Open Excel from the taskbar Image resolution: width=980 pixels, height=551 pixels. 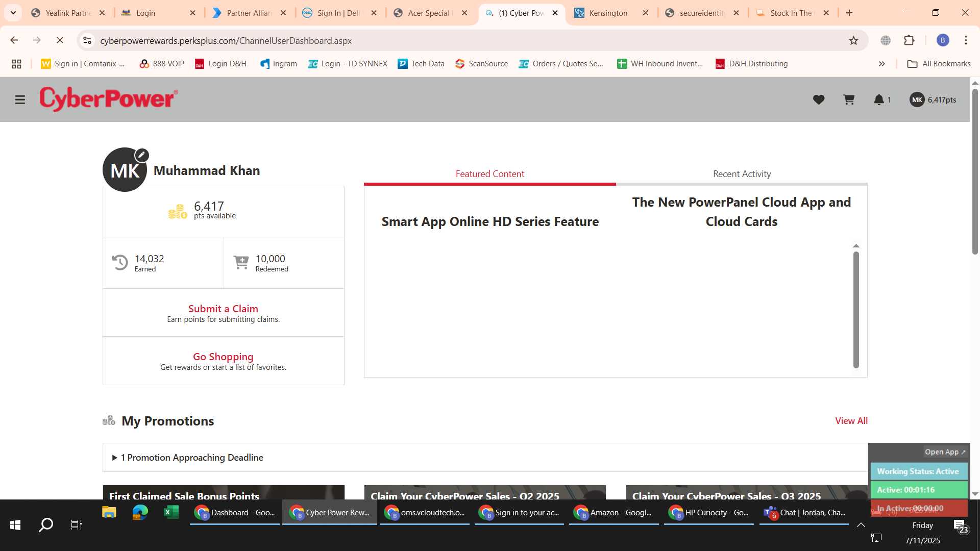pos(171,512)
